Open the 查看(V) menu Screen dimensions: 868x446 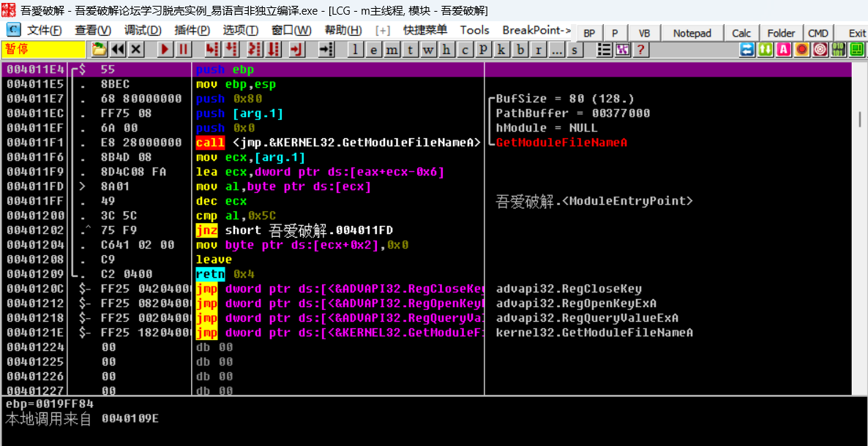(x=93, y=30)
